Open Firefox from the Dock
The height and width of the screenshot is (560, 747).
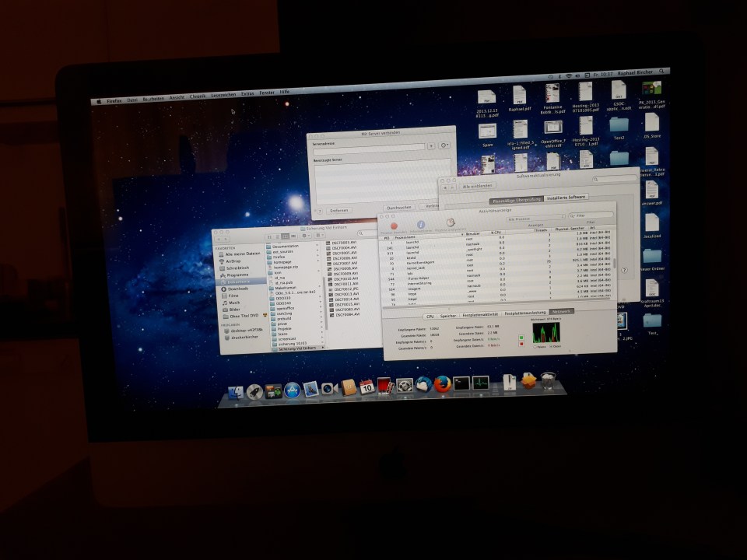(x=443, y=384)
